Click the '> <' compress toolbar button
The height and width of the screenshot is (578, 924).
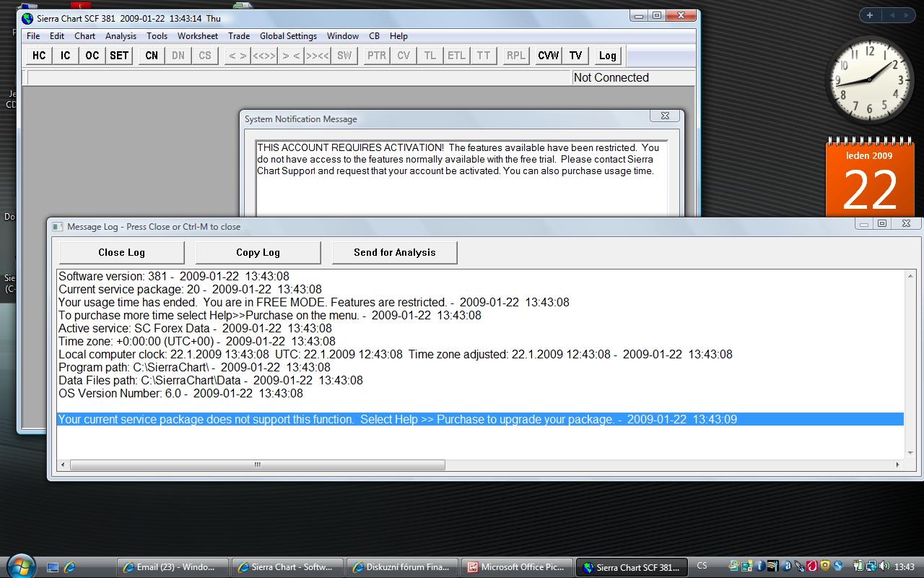click(291, 56)
